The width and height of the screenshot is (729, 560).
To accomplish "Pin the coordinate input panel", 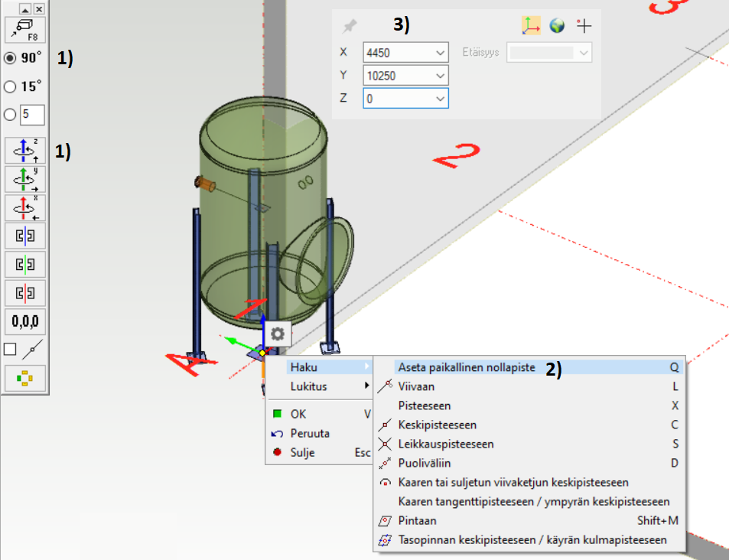I will 350,26.
